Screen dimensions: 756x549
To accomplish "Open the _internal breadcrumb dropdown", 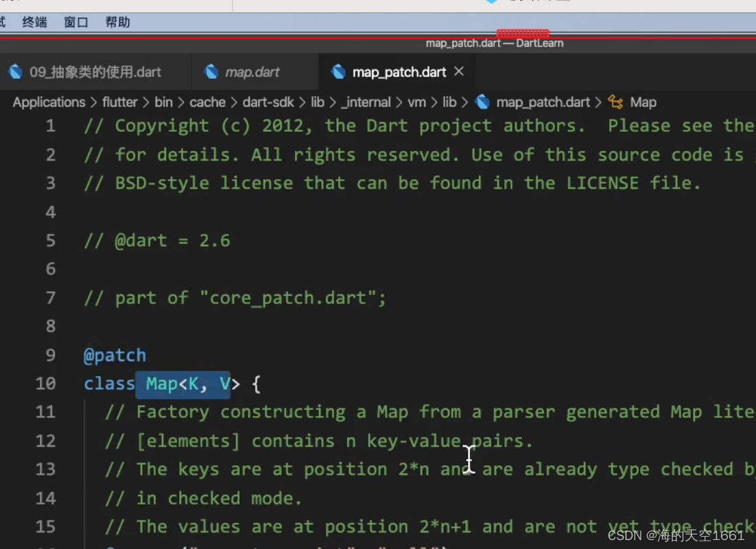I will click(366, 102).
